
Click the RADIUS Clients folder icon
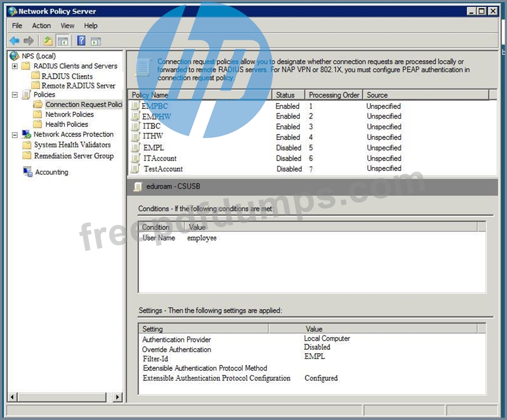pos(36,76)
